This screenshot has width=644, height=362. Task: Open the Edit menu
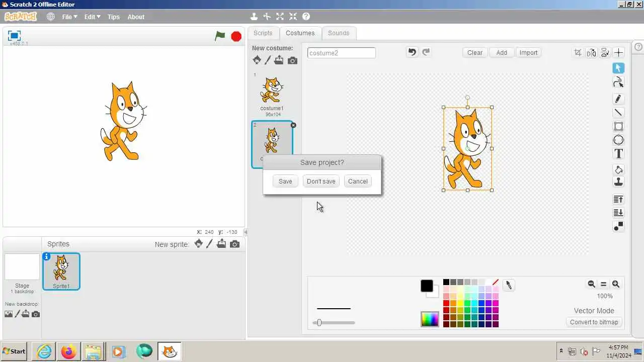(x=92, y=17)
